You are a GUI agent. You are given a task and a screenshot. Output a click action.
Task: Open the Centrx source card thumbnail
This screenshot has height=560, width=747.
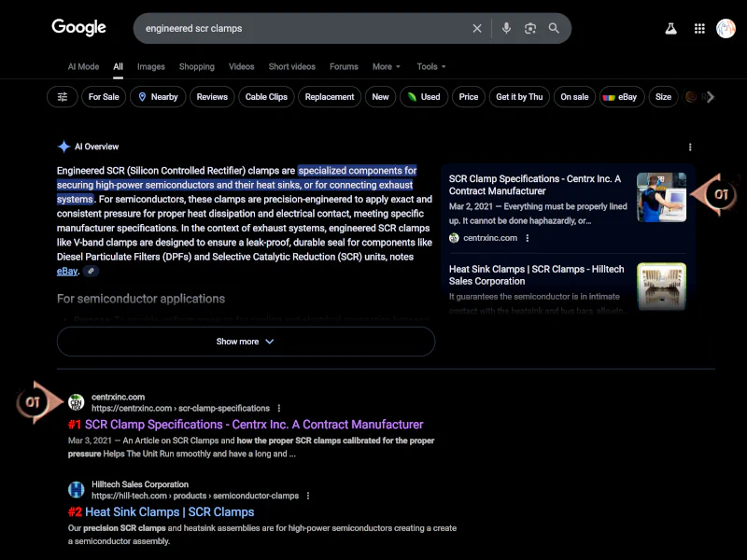click(x=661, y=197)
